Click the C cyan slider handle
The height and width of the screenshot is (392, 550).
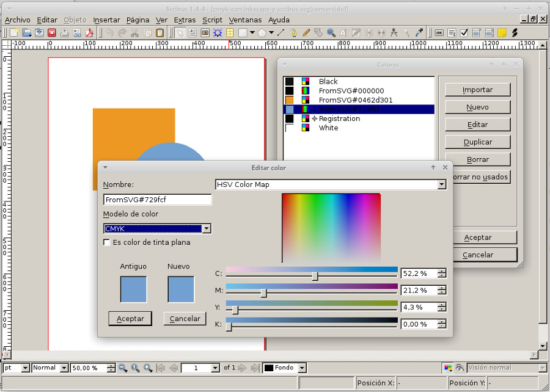tap(315, 276)
